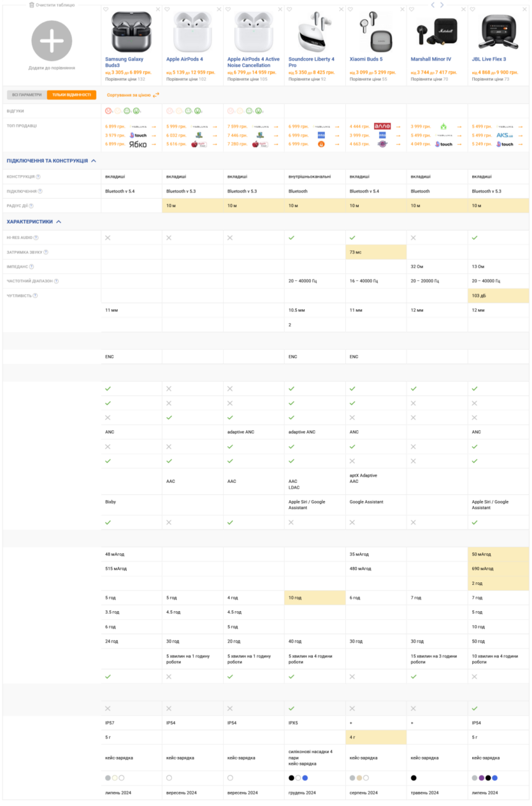
Task: Click Marshall Minor IV product image
Action: 437,32
